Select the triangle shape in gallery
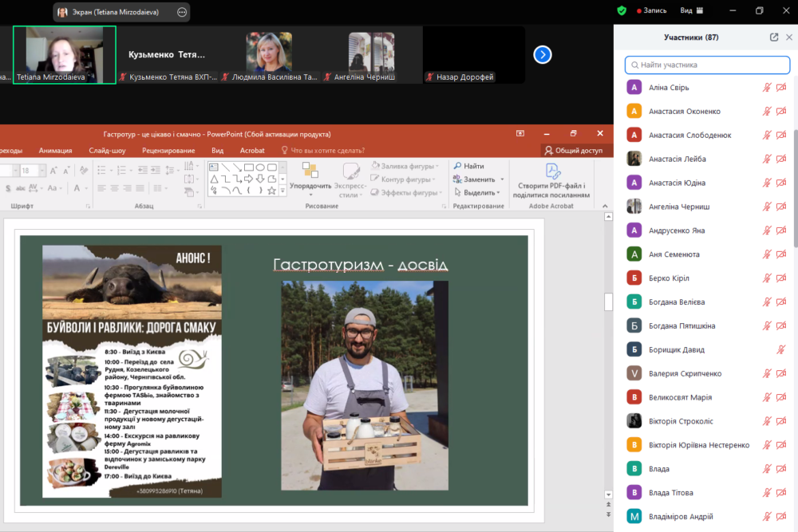798x532 pixels. [214, 179]
